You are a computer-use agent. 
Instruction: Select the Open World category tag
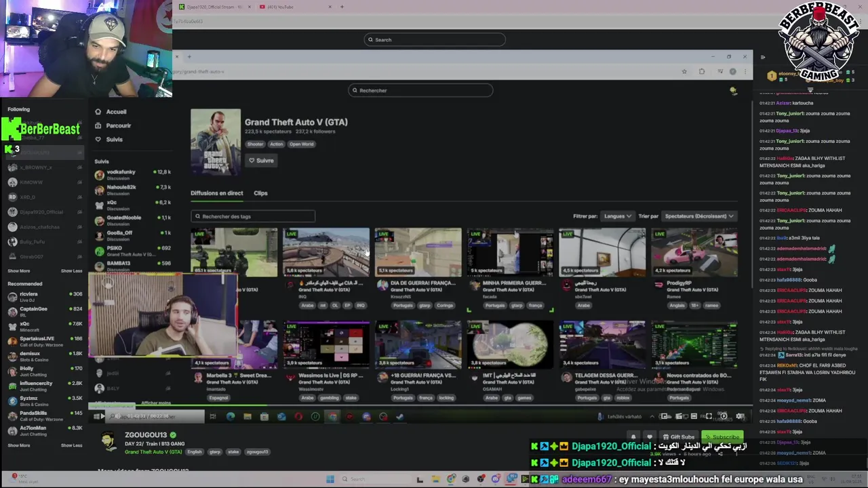click(301, 144)
